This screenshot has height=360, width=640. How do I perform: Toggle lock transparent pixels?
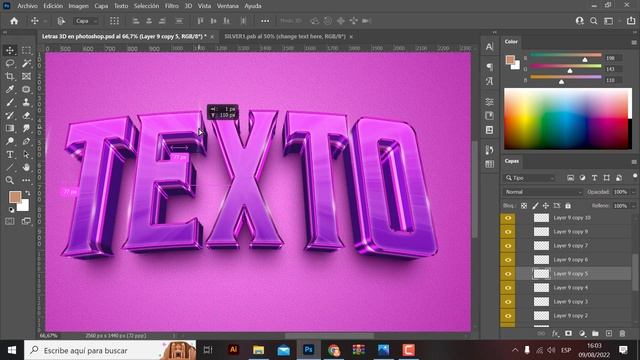(x=524, y=206)
